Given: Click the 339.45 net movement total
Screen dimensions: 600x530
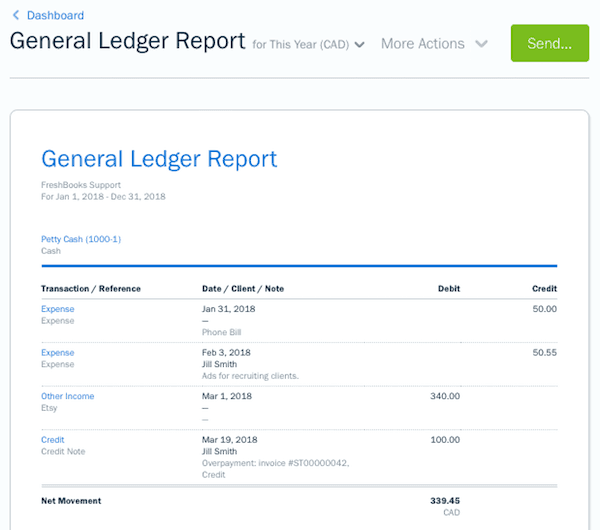Looking at the screenshot, I should tap(444, 500).
